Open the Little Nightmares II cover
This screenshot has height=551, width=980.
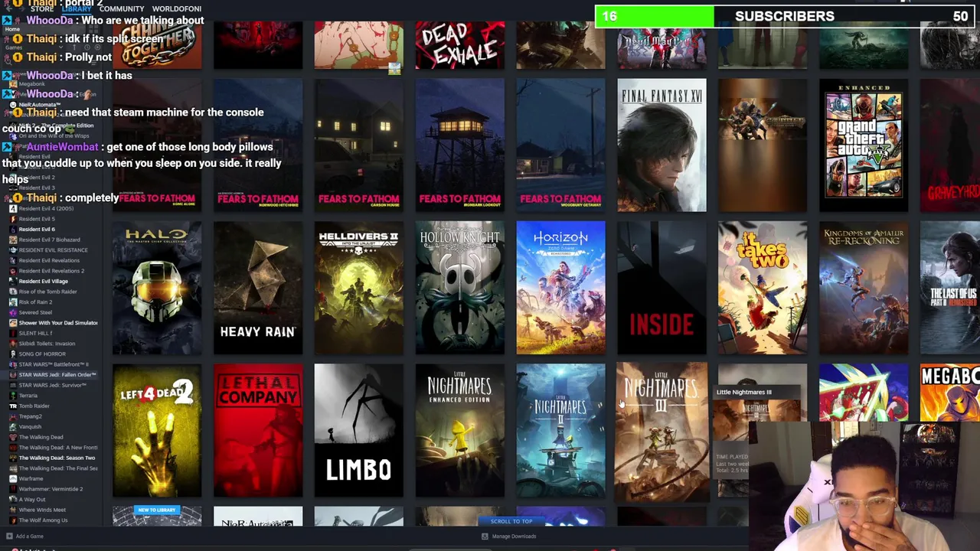coord(561,431)
